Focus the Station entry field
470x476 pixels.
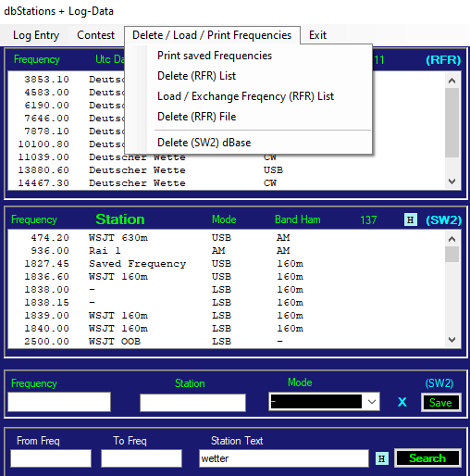pos(192,403)
